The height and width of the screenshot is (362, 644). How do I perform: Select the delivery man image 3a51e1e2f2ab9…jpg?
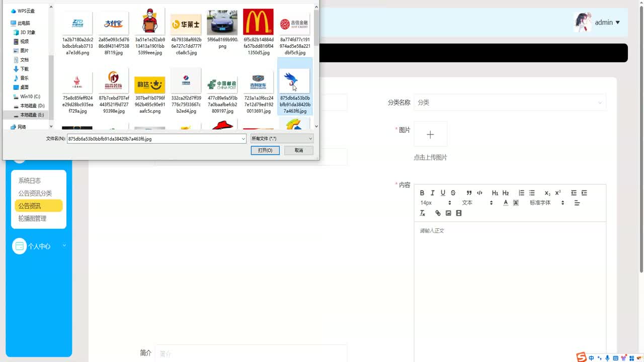click(x=150, y=32)
